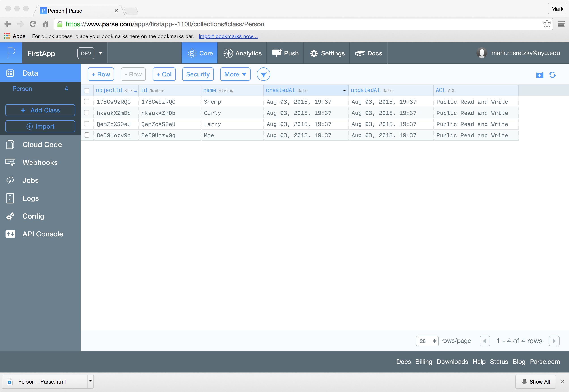Go back using browser back arrow
This screenshot has width=569, height=392.
pos(8,24)
